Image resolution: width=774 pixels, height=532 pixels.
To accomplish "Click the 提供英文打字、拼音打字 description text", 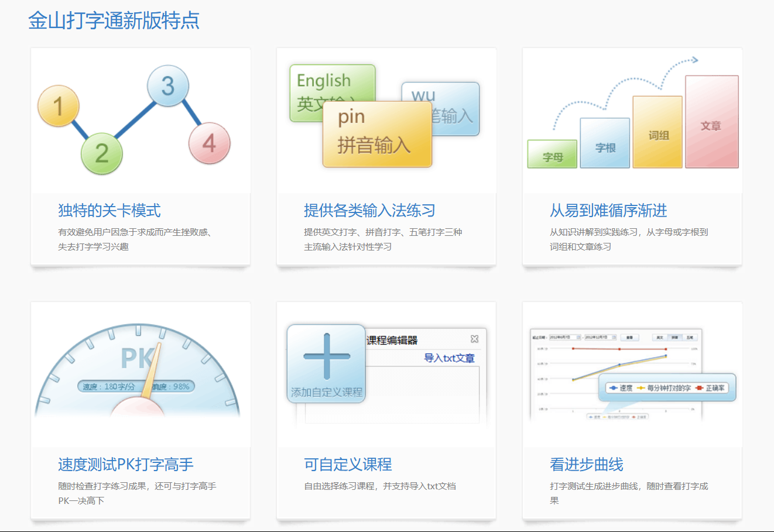I will click(383, 239).
